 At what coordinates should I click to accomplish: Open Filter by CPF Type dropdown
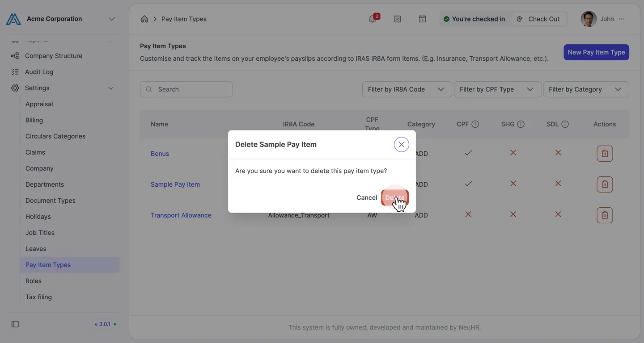(x=497, y=89)
